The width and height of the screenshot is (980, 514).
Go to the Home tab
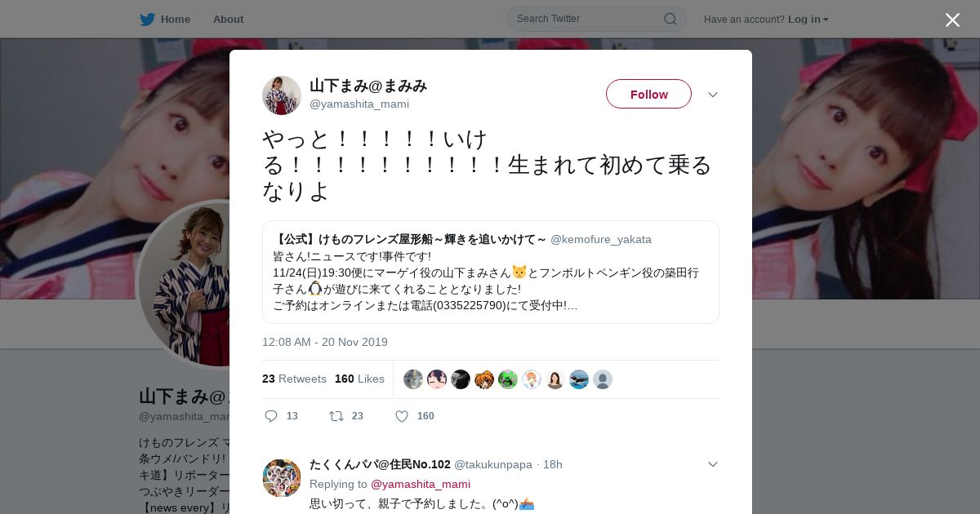click(x=165, y=20)
